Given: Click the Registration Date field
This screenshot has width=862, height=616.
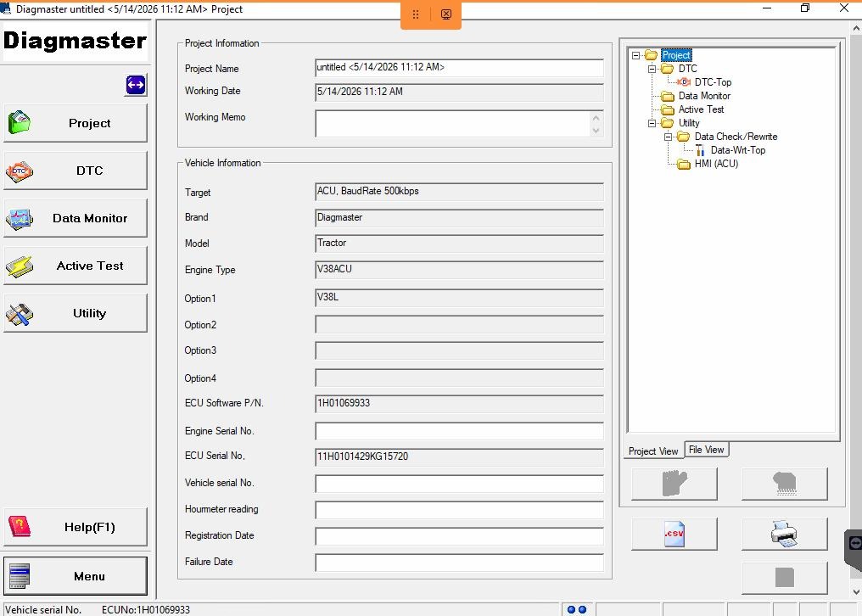Looking at the screenshot, I should (x=459, y=536).
